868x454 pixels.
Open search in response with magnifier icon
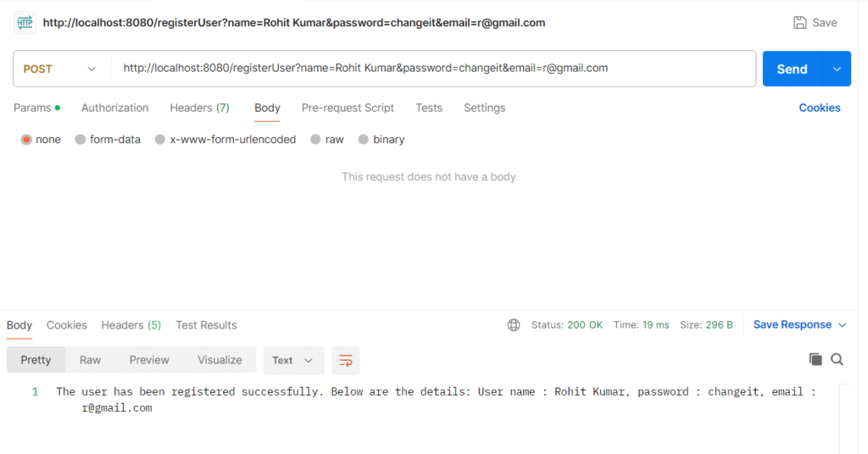coord(837,359)
